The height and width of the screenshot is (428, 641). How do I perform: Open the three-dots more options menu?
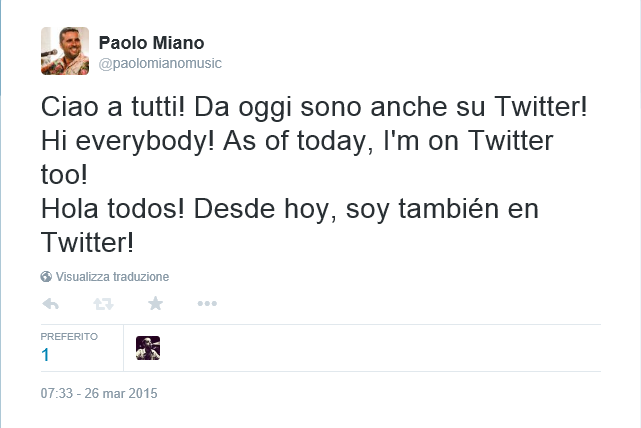[207, 304]
